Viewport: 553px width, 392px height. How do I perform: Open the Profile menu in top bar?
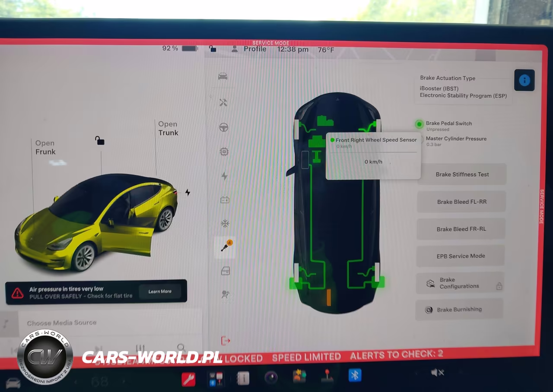(x=250, y=49)
